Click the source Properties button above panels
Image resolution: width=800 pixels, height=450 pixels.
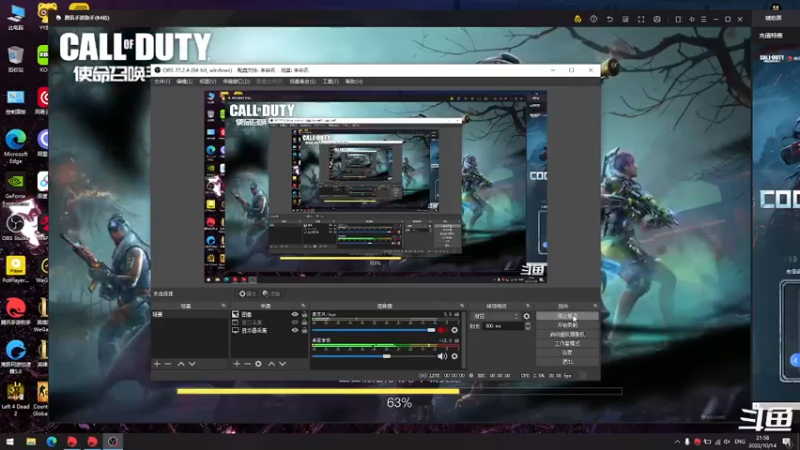pyautogui.click(x=247, y=294)
